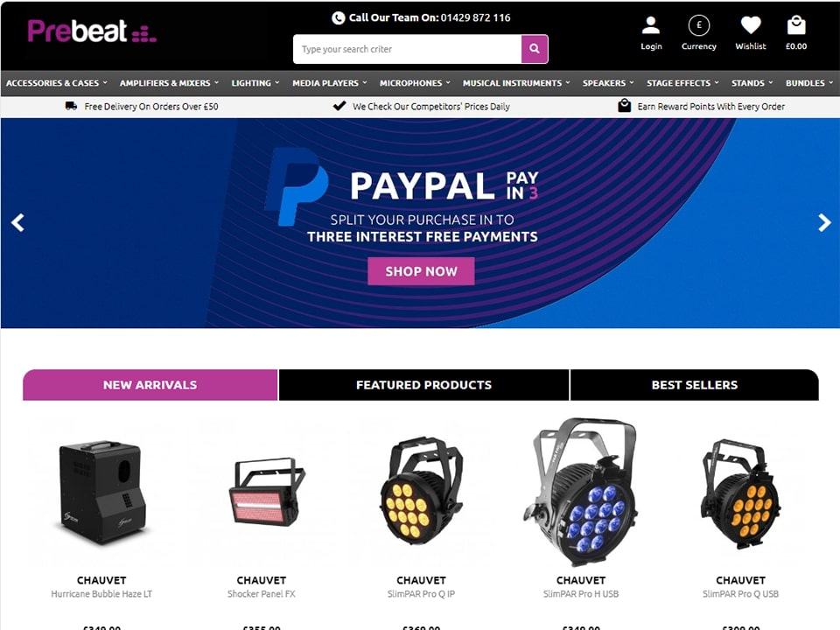Expand Accessories & Cases dropdown
The width and height of the screenshot is (840, 630).
click(x=57, y=83)
